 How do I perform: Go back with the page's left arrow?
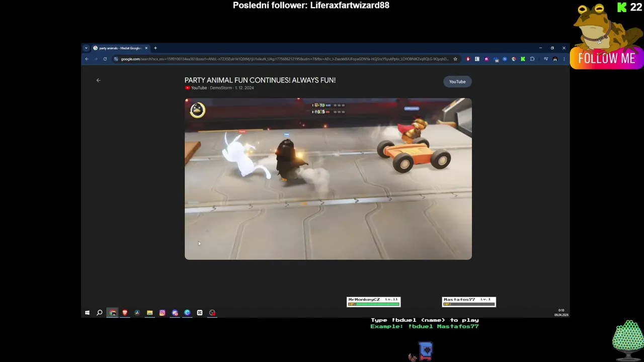click(x=99, y=80)
